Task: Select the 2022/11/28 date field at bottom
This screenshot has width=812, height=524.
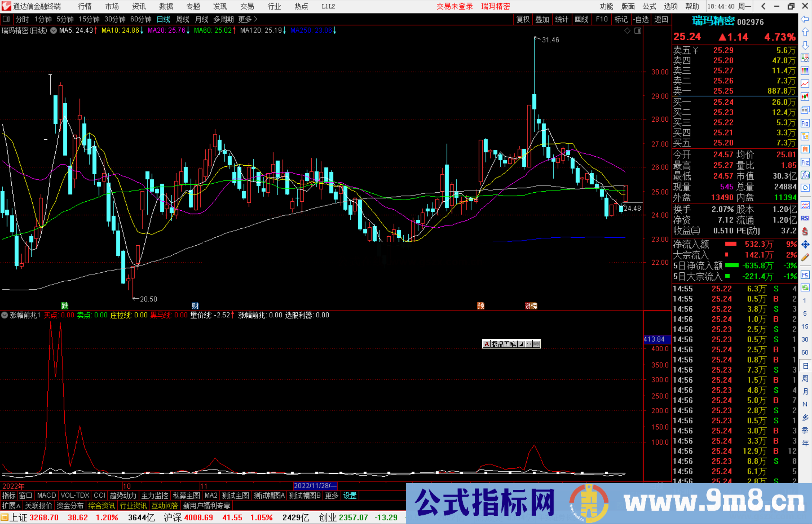Action: [x=316, y=486]
